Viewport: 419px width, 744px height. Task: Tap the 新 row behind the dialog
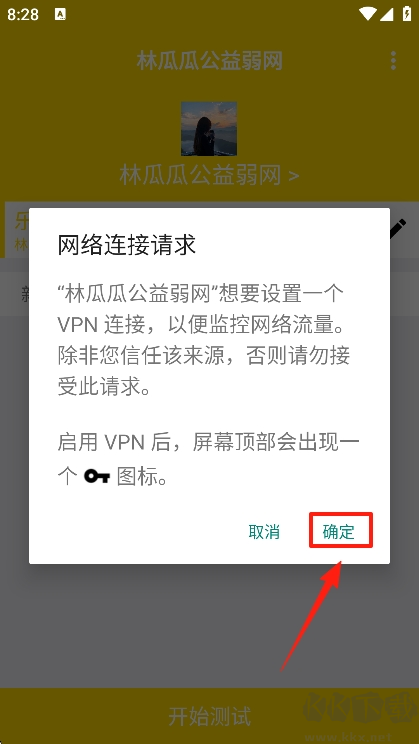coord(17,294)
